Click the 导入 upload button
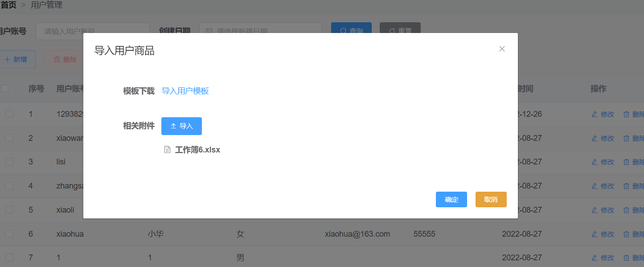 (x=181, y=126)
